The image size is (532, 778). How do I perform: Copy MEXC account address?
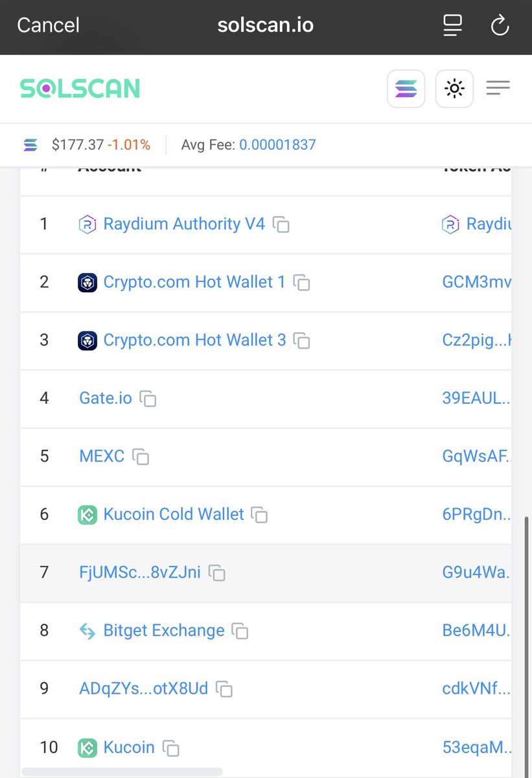[141, 456]
